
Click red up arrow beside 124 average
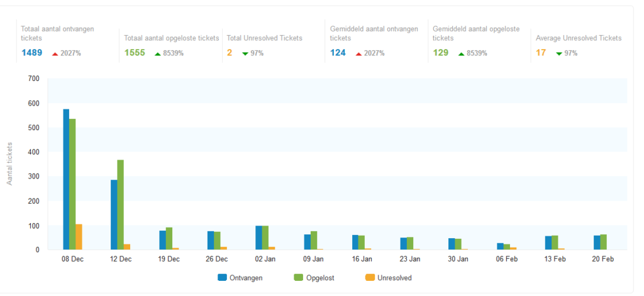pos(358,54)
